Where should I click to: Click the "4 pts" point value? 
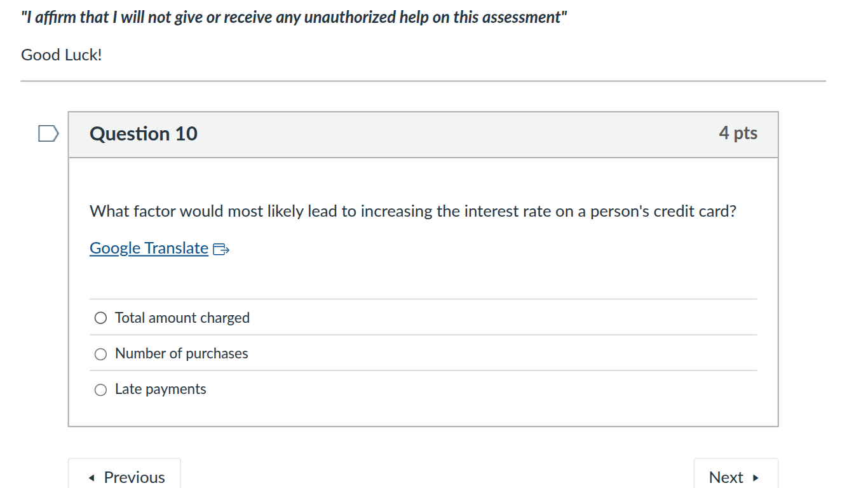tap(738, 133)
